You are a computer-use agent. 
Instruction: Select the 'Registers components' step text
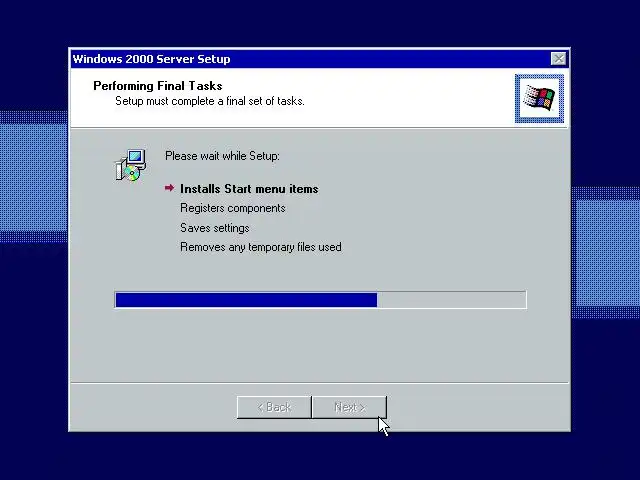click(x=233, y=208)
